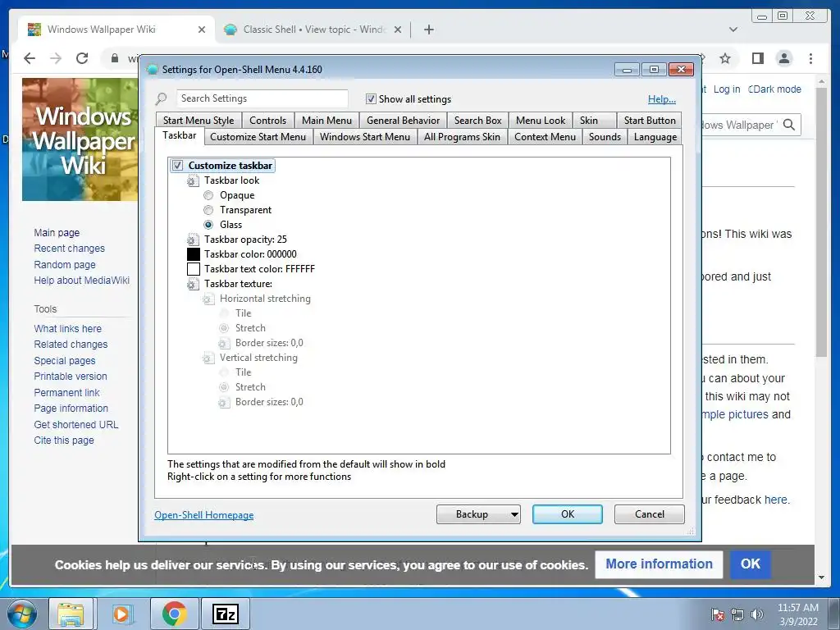Switch to Chrome from the taskbar
Screen dimensions: 840x630
pyautogui.click(x=174, y=614)
